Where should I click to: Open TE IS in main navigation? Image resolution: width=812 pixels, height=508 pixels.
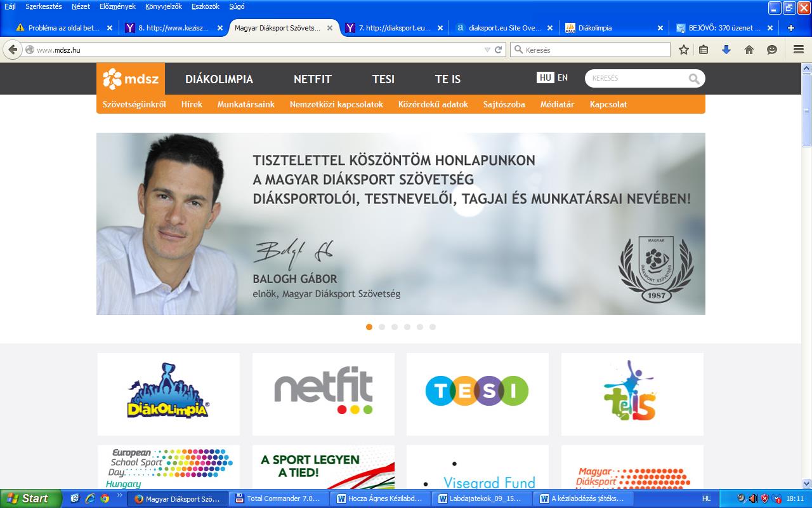point(448,79)
